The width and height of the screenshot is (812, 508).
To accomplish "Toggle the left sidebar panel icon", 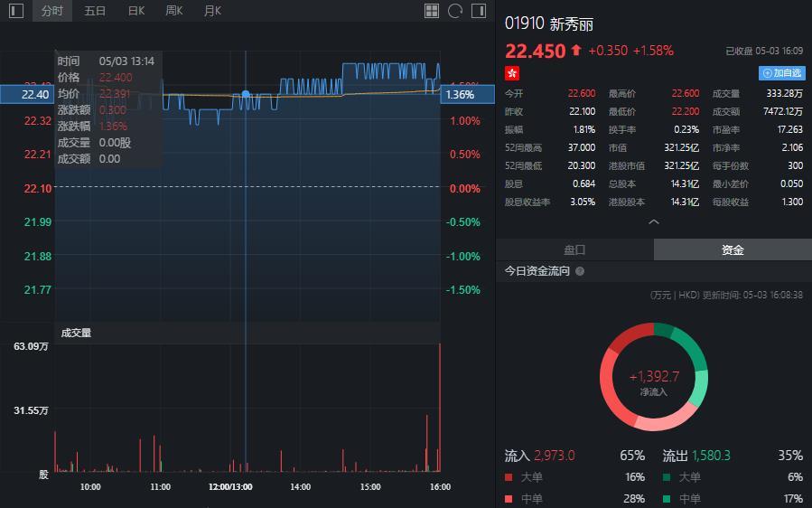I will tap(16, 11).
